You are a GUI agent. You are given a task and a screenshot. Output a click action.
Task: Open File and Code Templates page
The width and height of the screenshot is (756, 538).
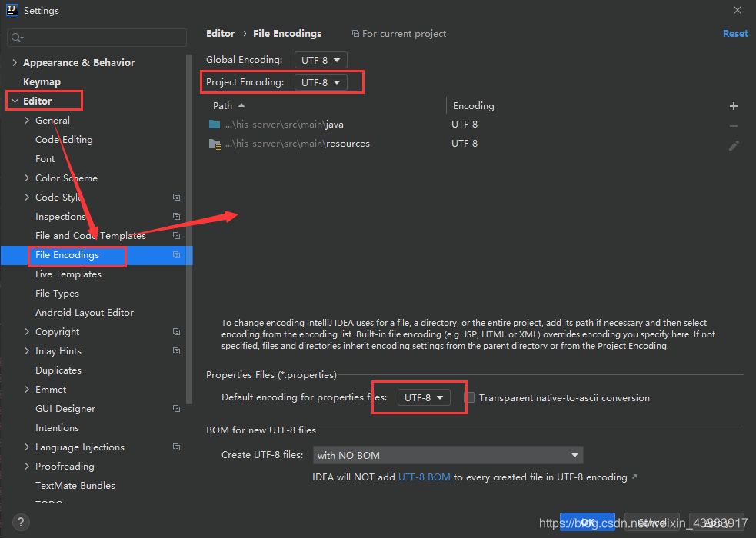[x=91, y=235]
